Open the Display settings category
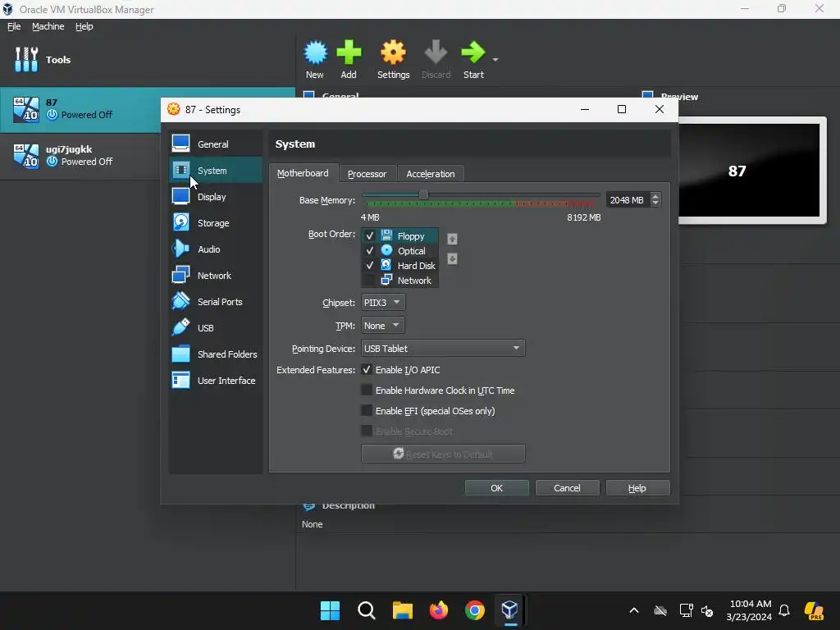Image resolution: width=840 pixels, height=630 pixels. click(216, 197)
